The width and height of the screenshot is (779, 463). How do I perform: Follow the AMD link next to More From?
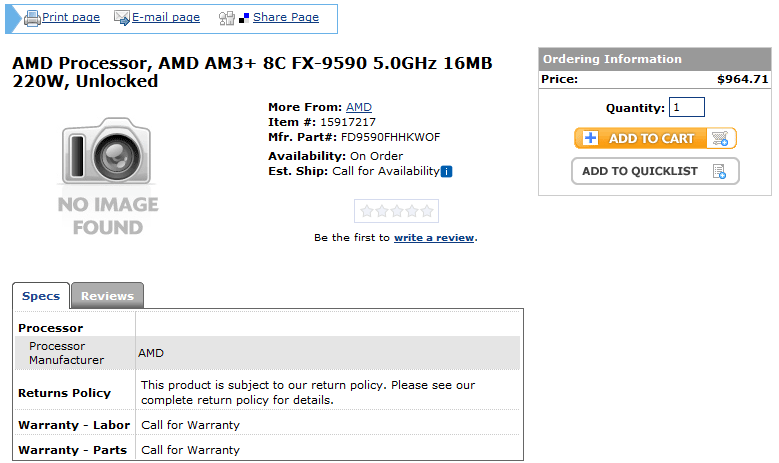pyautogui.click(x=359, y=107)
